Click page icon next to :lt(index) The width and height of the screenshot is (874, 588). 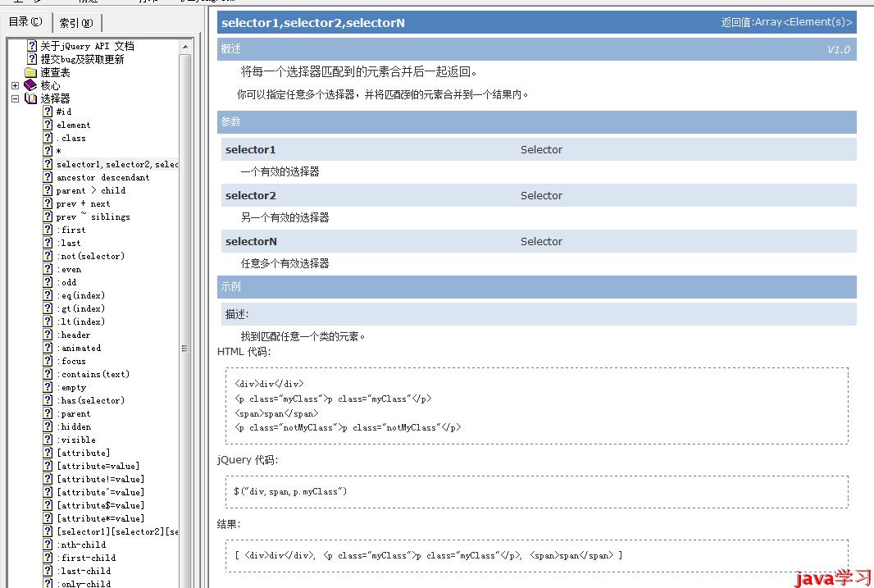[x=48, y=321]
